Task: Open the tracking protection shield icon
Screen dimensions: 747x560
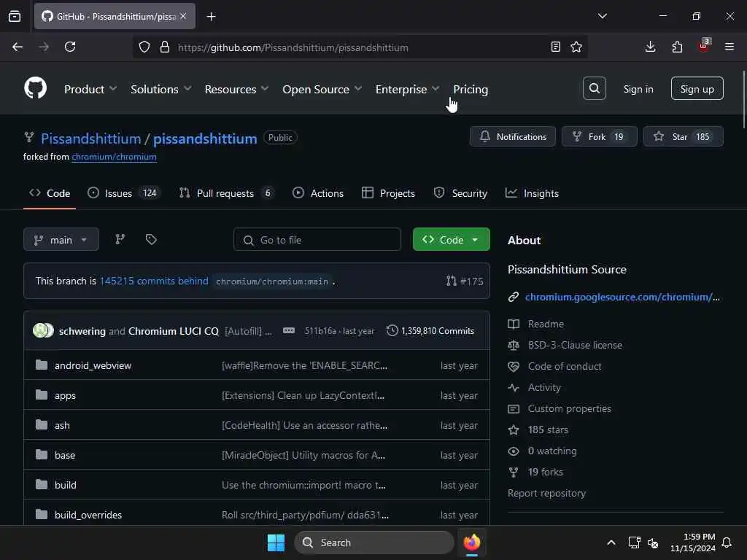Action: point(144,47)
